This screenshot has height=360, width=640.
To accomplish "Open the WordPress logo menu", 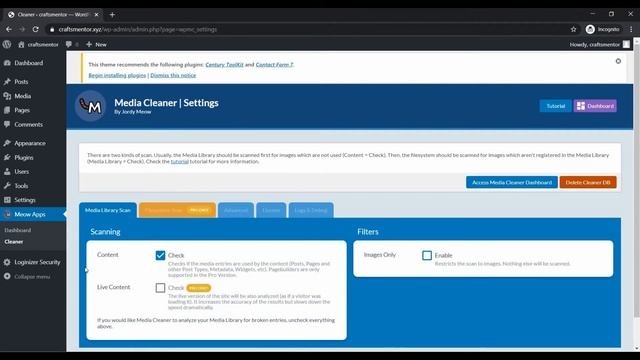I will (x=7, y=44).
